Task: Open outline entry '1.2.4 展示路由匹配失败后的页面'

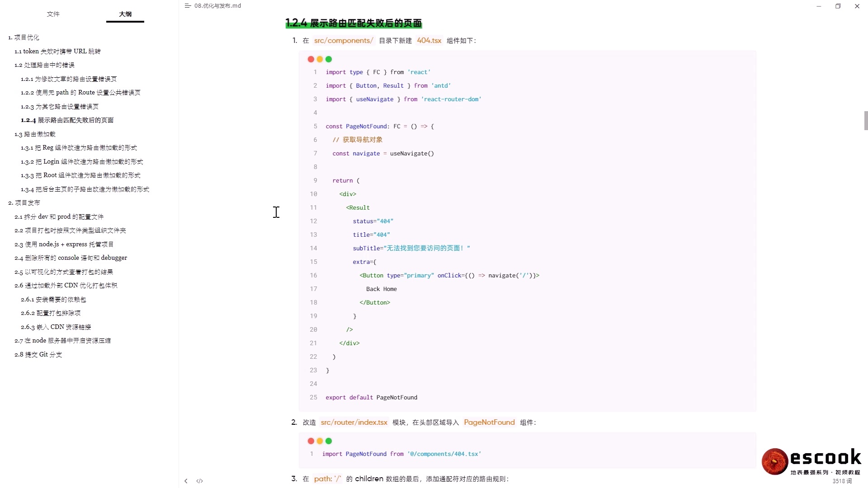Action: pyautogui.click(x=67, y=120)
